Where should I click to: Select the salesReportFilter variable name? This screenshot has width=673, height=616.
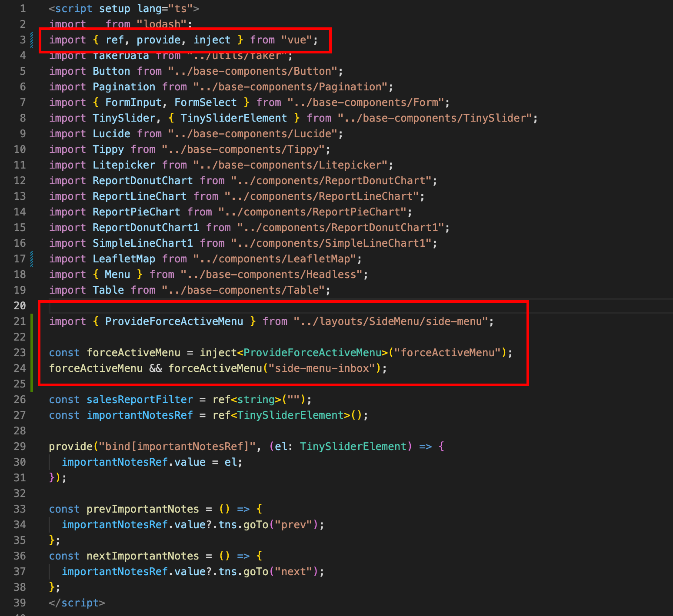point(140,400)
